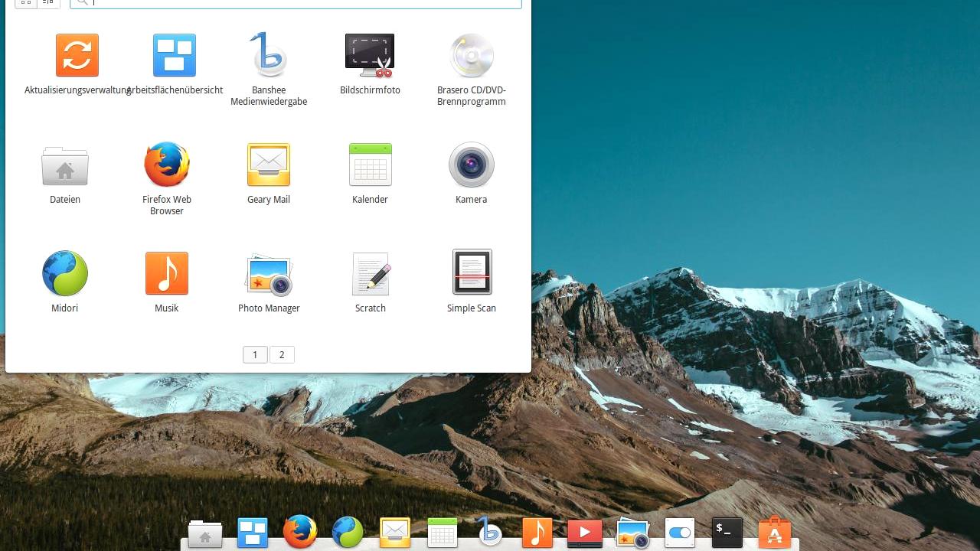Open Dateien file manager
Image resolution: width=980 pixels, height=551 pixels.
[64, 164]
